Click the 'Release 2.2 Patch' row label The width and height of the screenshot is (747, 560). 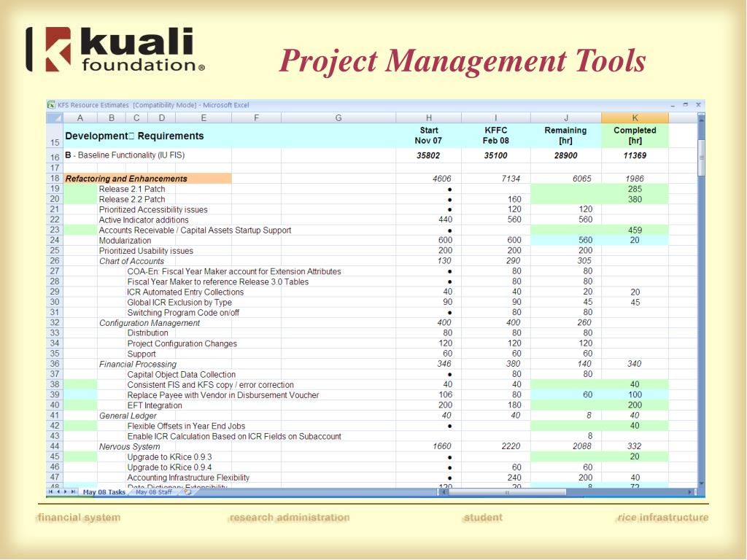click(x=132, y=200)
